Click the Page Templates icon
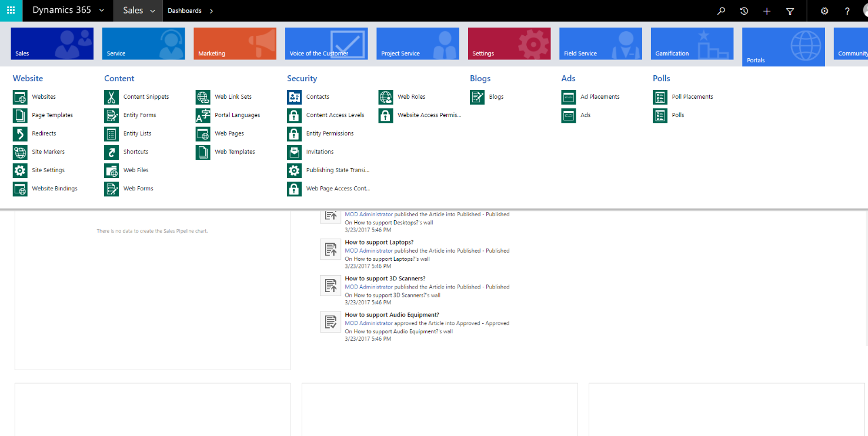The image size is (868, 436). tap(20, 115)
